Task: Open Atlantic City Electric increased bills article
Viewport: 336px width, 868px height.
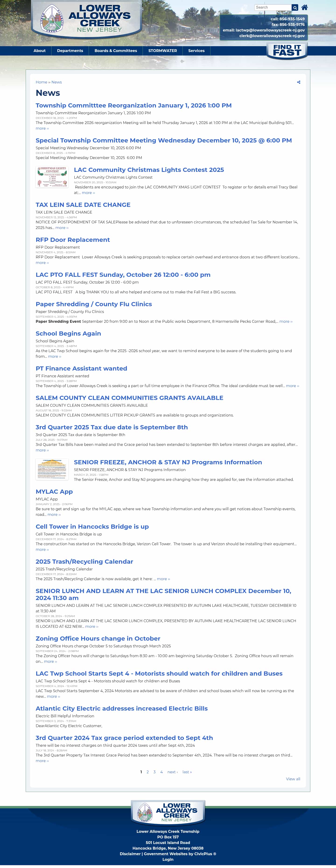Action: tap(122, 709)
